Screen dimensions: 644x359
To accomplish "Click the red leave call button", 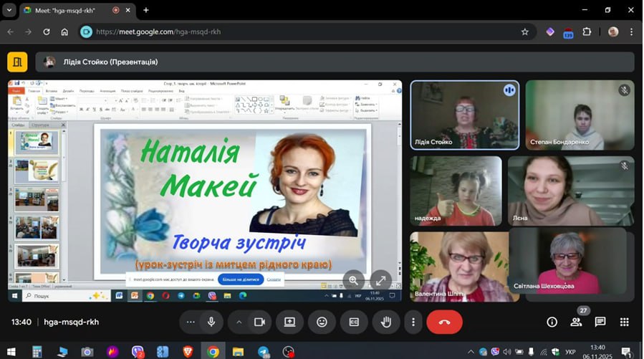I will click(x=444, y=322).
